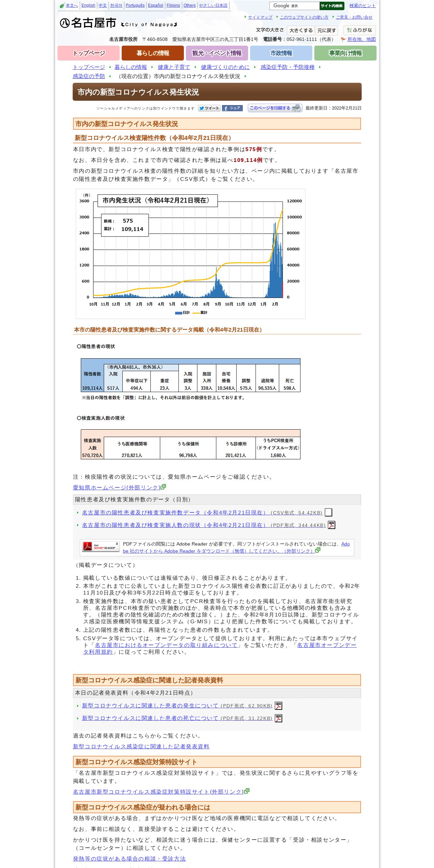
Task: Click the 陽性患者の現状 table image
Action: point(191,375)
